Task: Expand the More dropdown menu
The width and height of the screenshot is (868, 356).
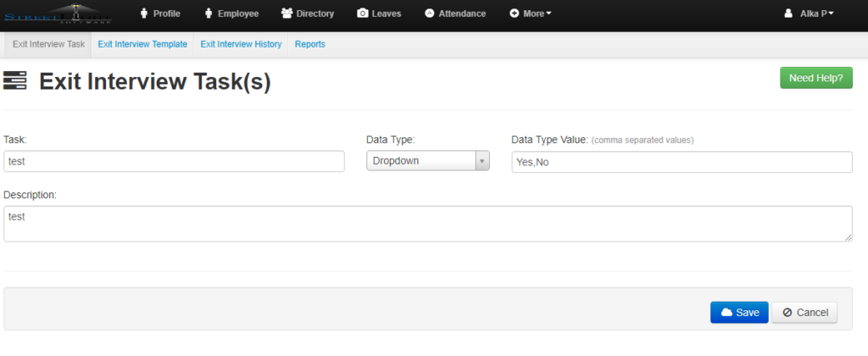Action: click(531, 14)
